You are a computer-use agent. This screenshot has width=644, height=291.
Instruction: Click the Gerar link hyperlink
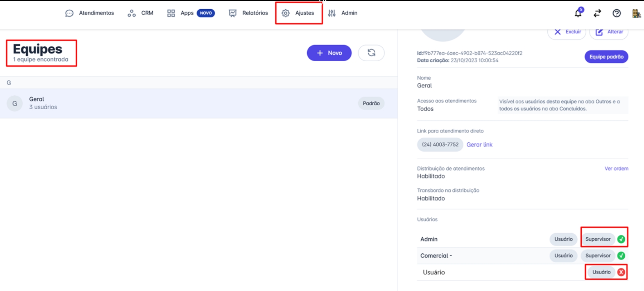[x=479, y=145]
